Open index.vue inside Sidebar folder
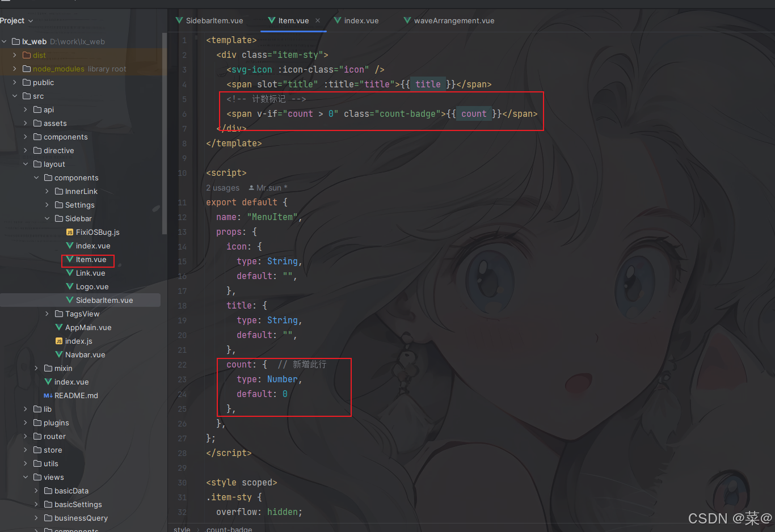This screenshot has height=532, width=775. (93, 246)
